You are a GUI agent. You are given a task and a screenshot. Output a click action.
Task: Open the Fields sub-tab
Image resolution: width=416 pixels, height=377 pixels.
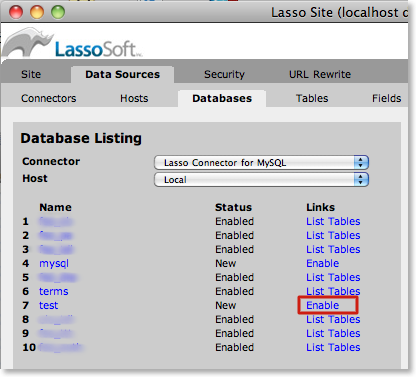386,98
